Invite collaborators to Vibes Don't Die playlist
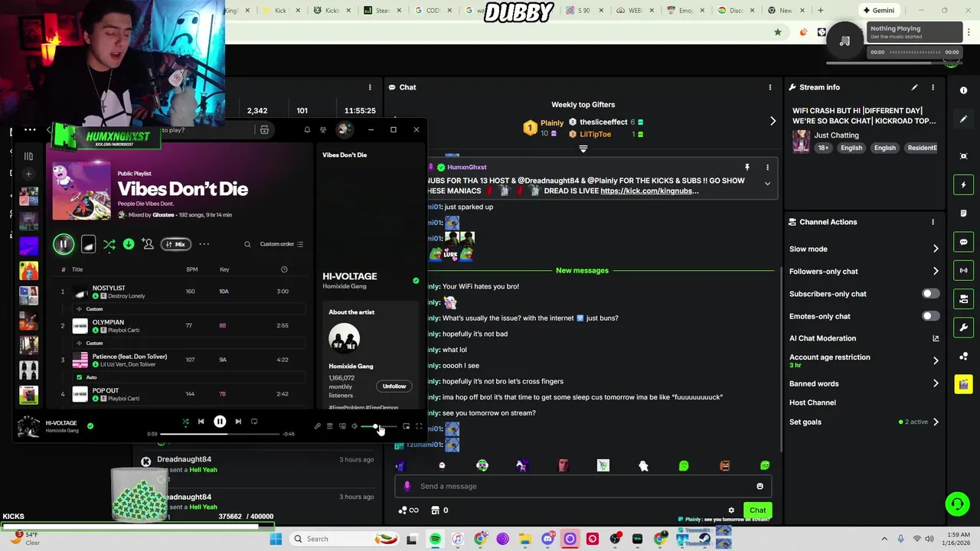 click(148, 244)
